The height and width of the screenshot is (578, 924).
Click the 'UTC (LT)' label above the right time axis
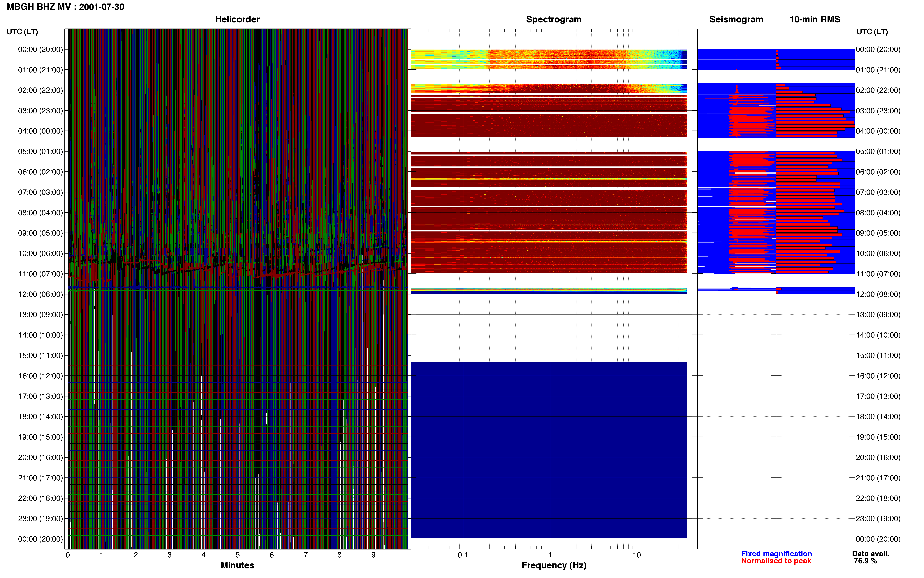tap(872, 32)
